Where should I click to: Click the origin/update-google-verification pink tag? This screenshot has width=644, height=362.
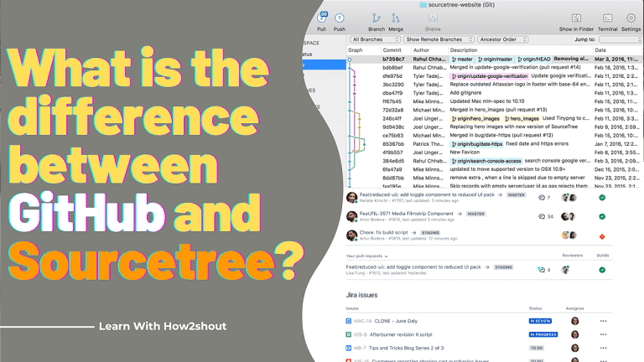490,76
